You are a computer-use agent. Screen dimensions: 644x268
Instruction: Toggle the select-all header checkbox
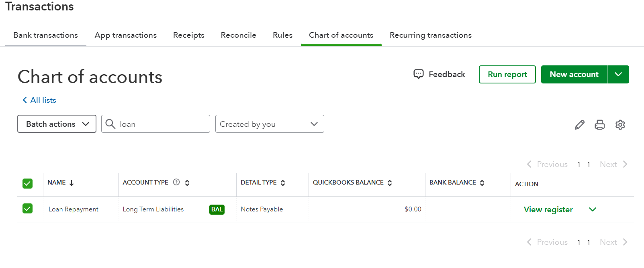(27, 183)
